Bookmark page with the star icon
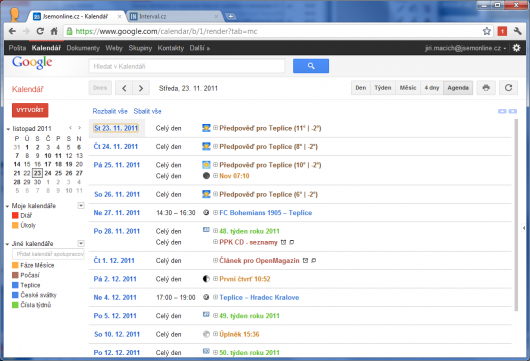530x361 pixels. point(486,31)
